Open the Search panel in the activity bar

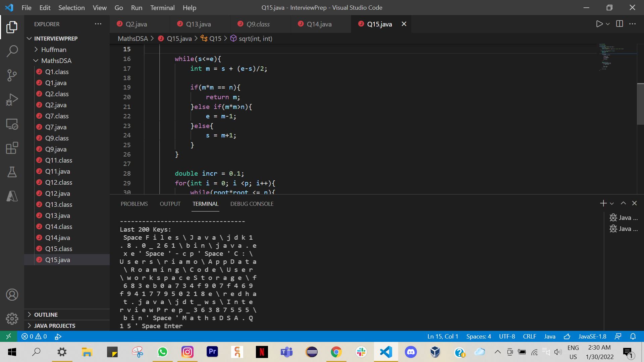(x=12, y=51)
